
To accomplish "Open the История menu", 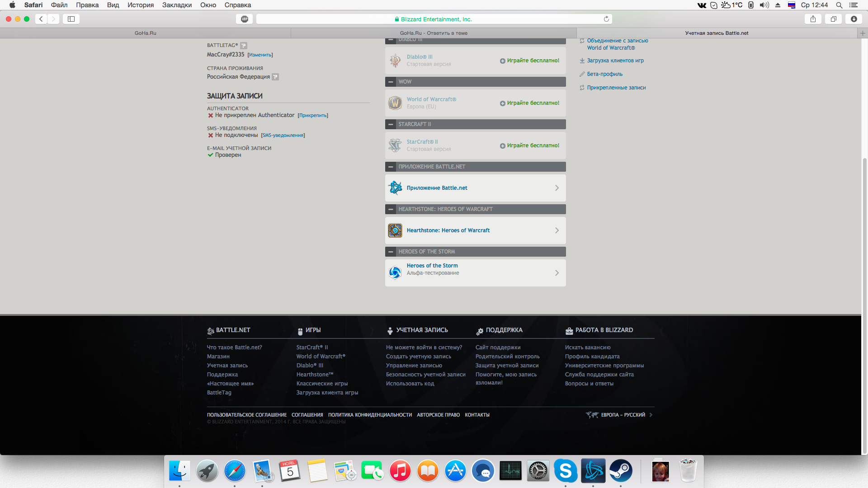I will click(x=141, y=5).
